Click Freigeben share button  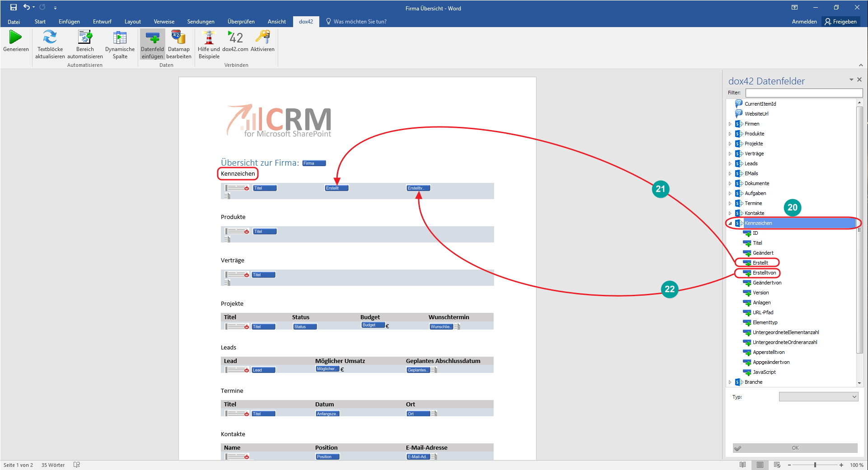[840, 22]
